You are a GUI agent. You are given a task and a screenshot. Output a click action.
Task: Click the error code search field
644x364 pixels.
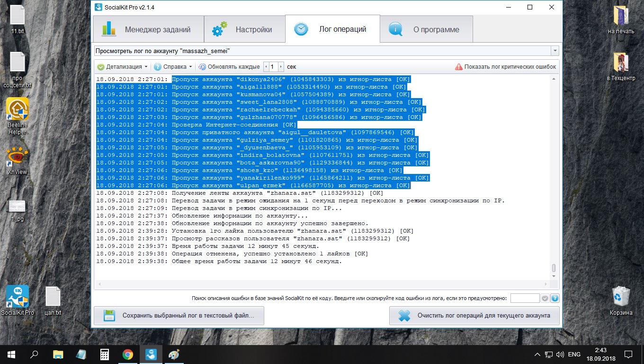[x=525, y=298]
